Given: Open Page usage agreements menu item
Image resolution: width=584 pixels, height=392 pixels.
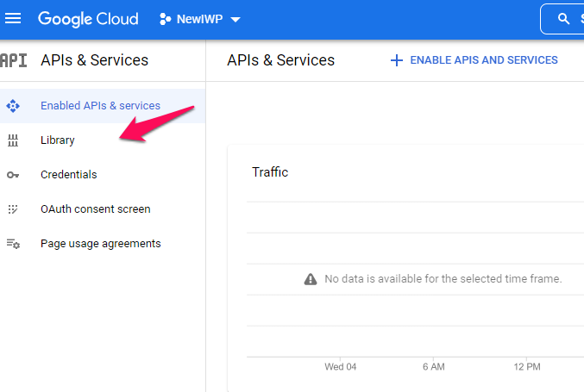Looking at the screenshot, I should [103, 244].
